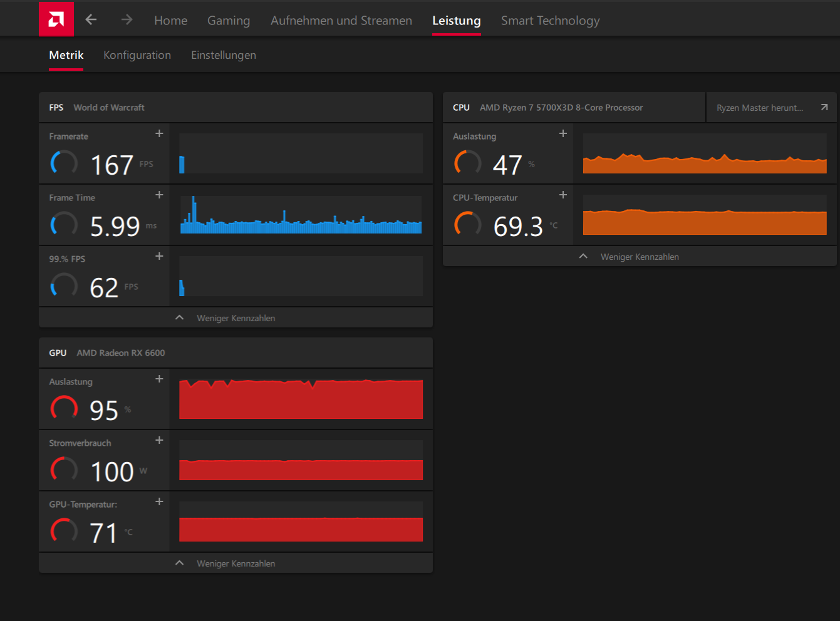
Task: Click the World of Warcraft label
Action: (x=109, y=108)
